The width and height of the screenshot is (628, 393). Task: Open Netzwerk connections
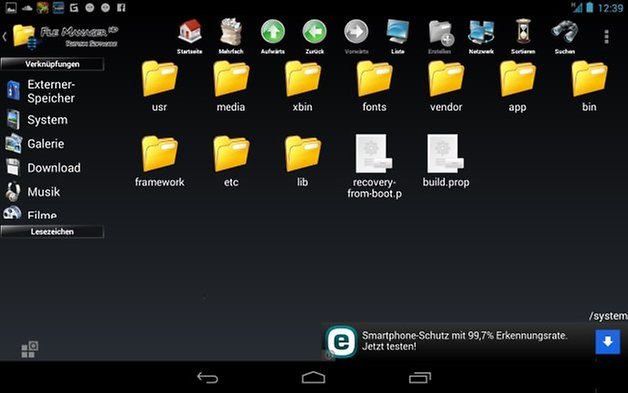(x=481, y=36)
